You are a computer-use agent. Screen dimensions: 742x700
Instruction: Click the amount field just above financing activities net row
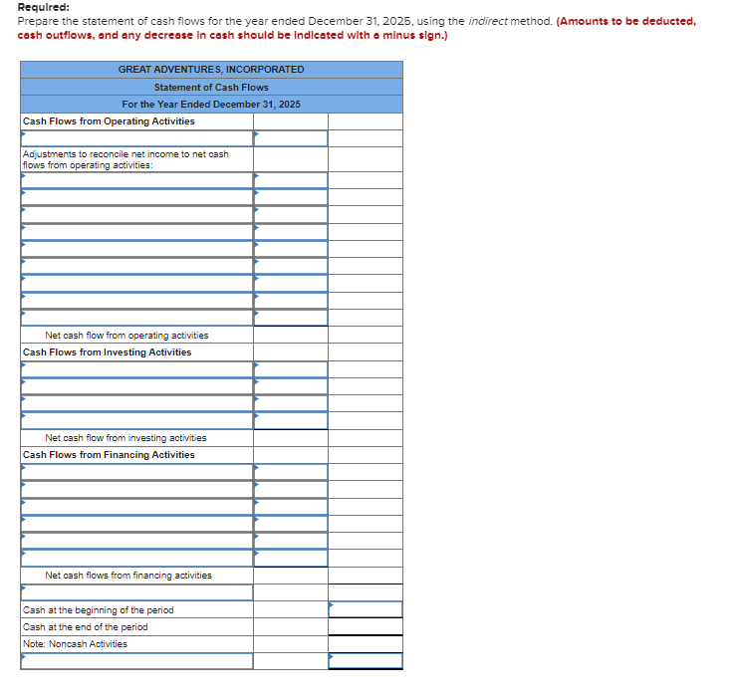point(291,558)
